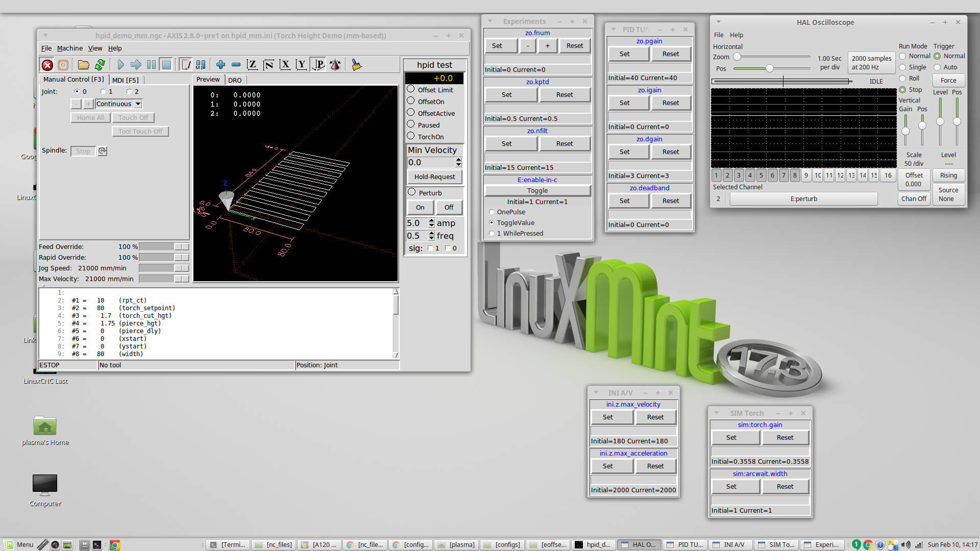The width and height of the screenshot is (980, 551).
Task: Select WhilePressed radio option
Action: click(x=492, y=234)
